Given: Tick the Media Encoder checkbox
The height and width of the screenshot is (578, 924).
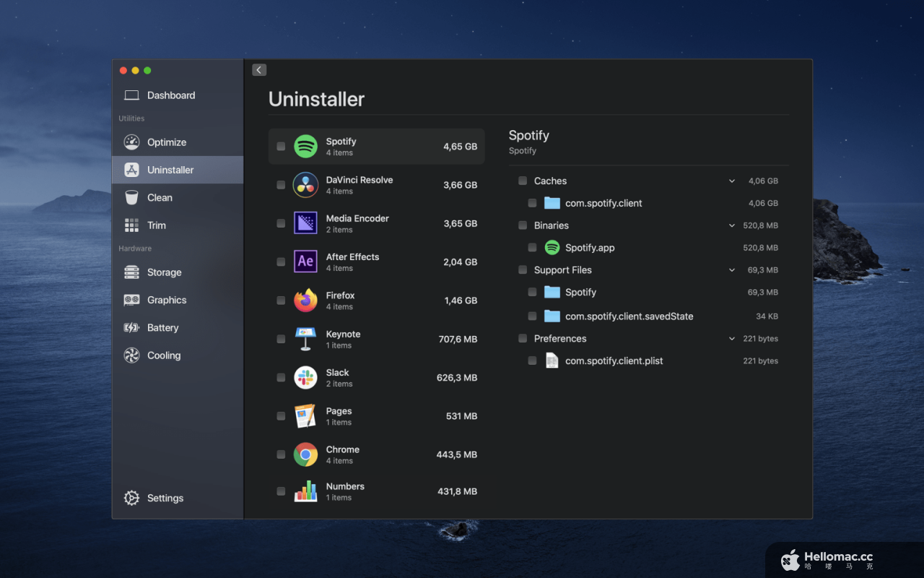Looking at the screenshot, I should click(281, 223).
